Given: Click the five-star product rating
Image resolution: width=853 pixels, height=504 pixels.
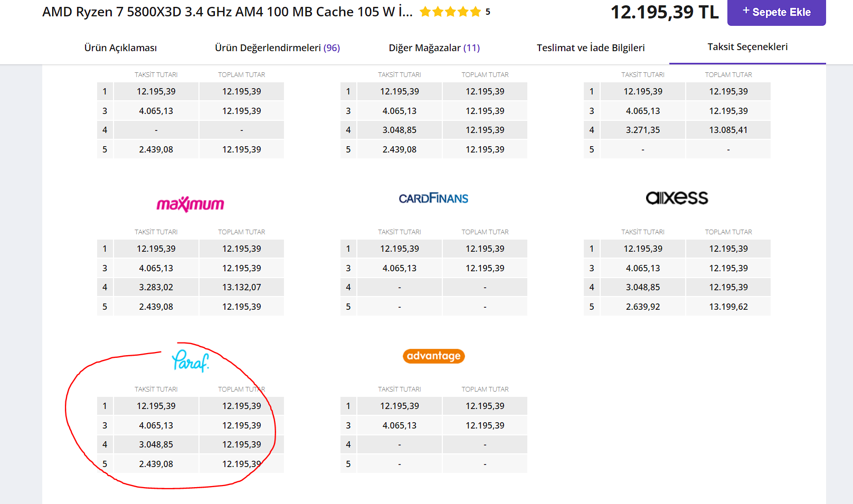Looking at the screenshot, I should point(450,12).
